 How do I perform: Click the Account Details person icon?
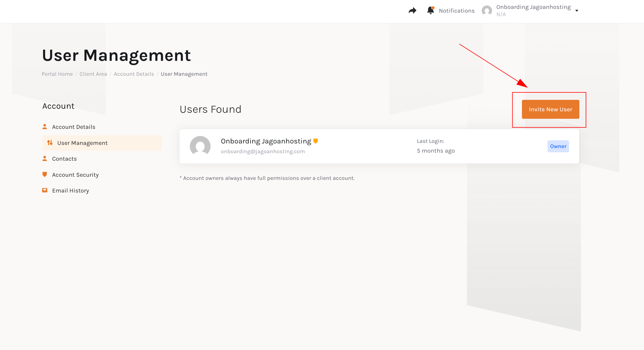[x=45, y=127]
